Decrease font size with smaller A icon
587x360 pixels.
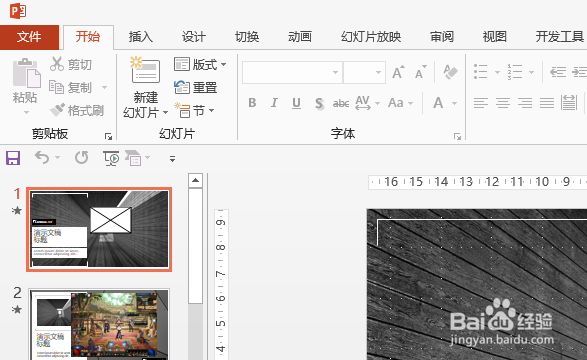pyautogui.click(x=421, y=72)
